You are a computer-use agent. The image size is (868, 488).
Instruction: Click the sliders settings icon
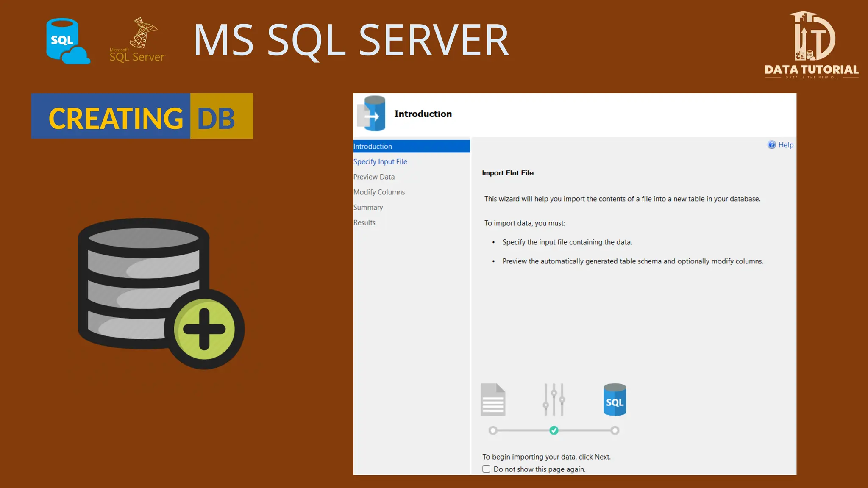(x=554, y=399)
